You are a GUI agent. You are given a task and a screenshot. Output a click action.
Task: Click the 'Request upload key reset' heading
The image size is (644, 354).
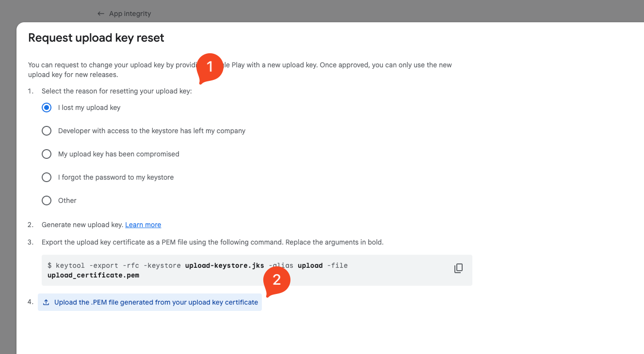[96, 38]
